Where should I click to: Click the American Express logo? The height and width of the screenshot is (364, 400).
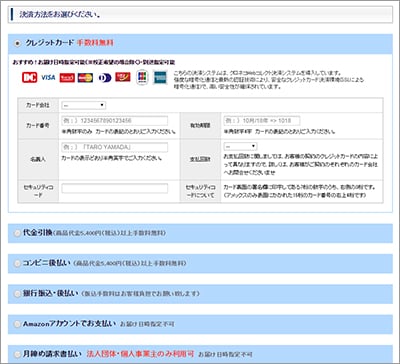[x=160, y=77]
